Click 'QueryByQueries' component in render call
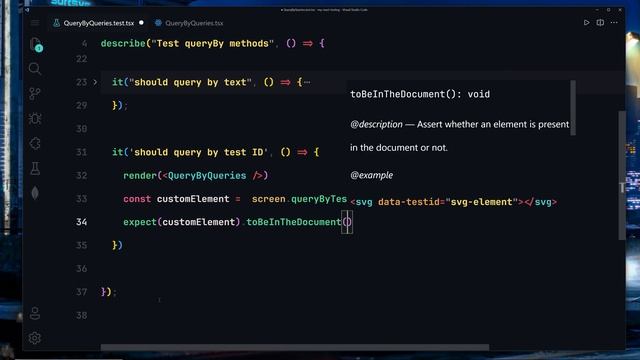This screenshot has width=640, height=360. click(x=207, y=176)
